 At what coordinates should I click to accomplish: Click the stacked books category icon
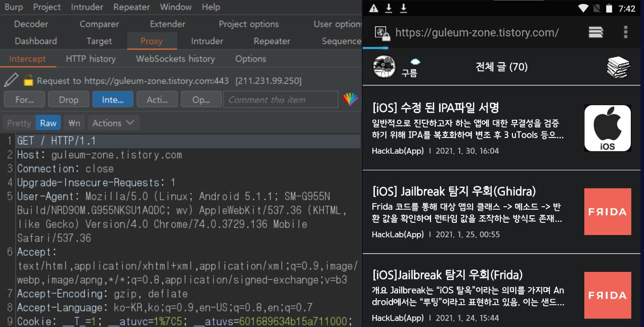[x=618, y=67]
